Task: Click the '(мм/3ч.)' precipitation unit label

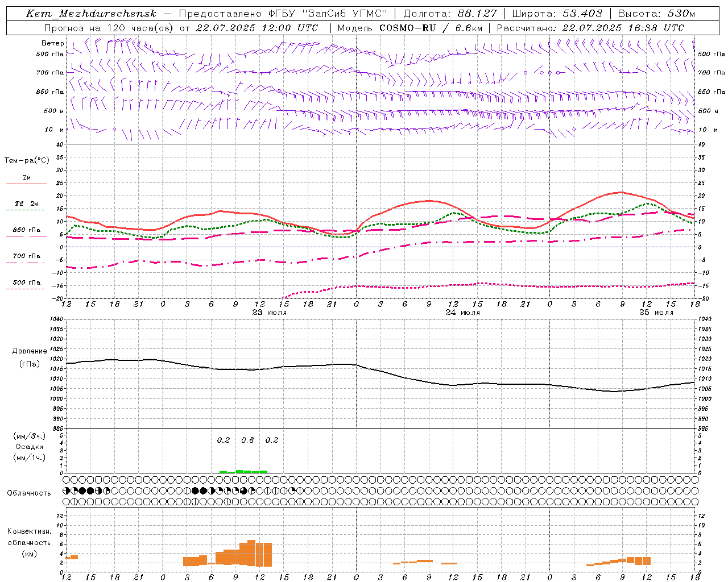Action: point(30,436)
